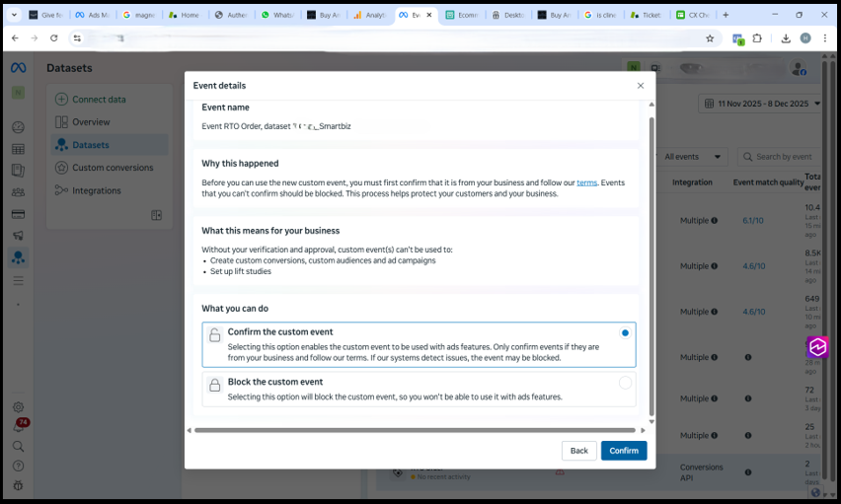841x504 pixels.
Task: Click the blue Confirm button
Action: [x=624, y=451]
